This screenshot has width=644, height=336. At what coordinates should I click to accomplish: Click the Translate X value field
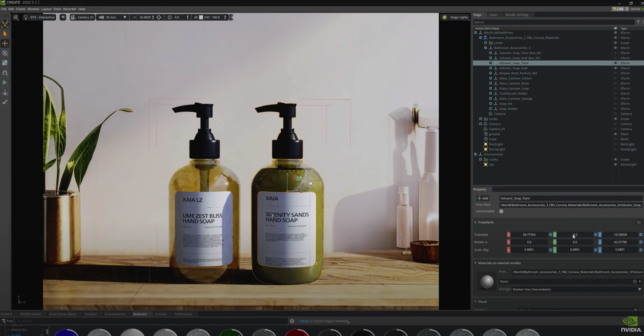pos(529,235)
